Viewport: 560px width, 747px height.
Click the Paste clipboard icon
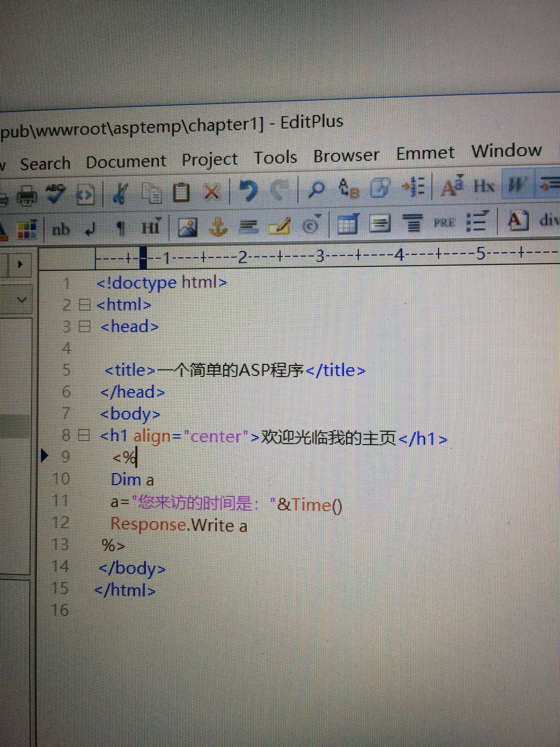(x=181, y=193)
